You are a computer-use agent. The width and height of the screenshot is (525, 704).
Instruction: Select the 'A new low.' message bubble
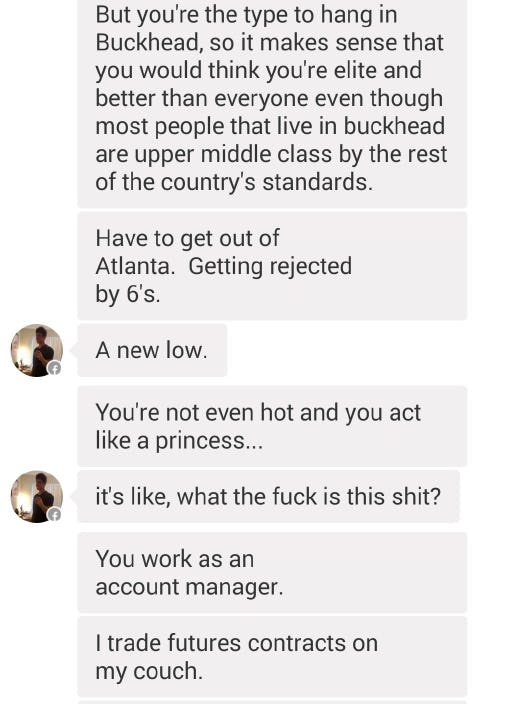(152, 350)
